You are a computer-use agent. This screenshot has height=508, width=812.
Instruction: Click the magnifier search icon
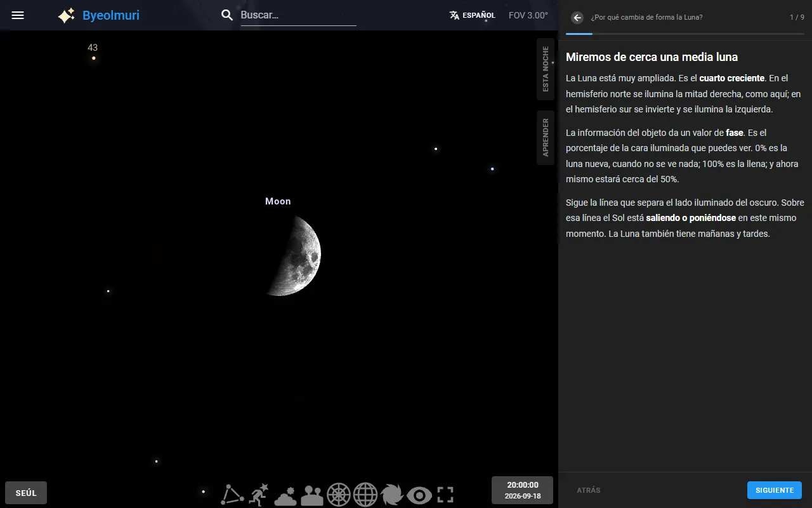point(227,15)
